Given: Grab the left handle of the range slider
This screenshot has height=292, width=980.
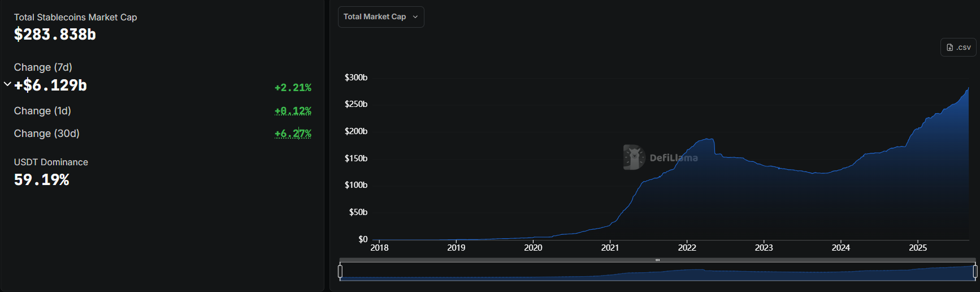Looking at the screenshot, I should [x=340, y=272].
